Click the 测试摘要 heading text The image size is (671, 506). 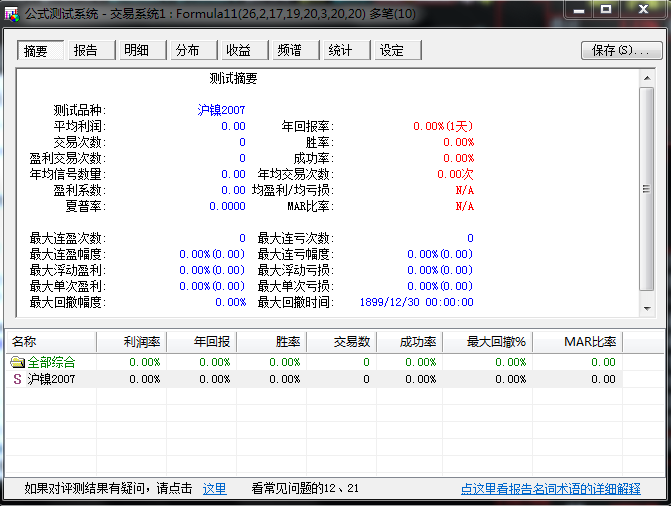pos(233,78)
